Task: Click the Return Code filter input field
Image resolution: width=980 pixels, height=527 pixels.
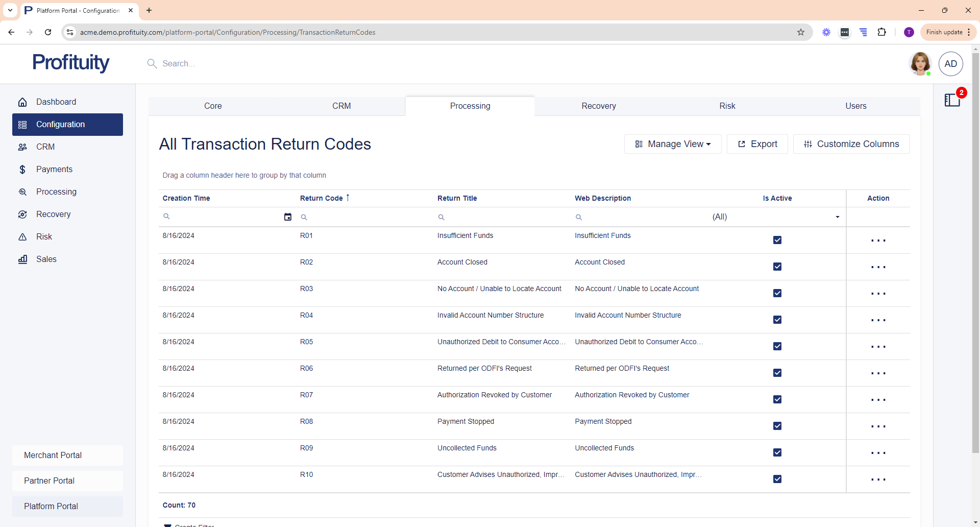Action: 365,217
